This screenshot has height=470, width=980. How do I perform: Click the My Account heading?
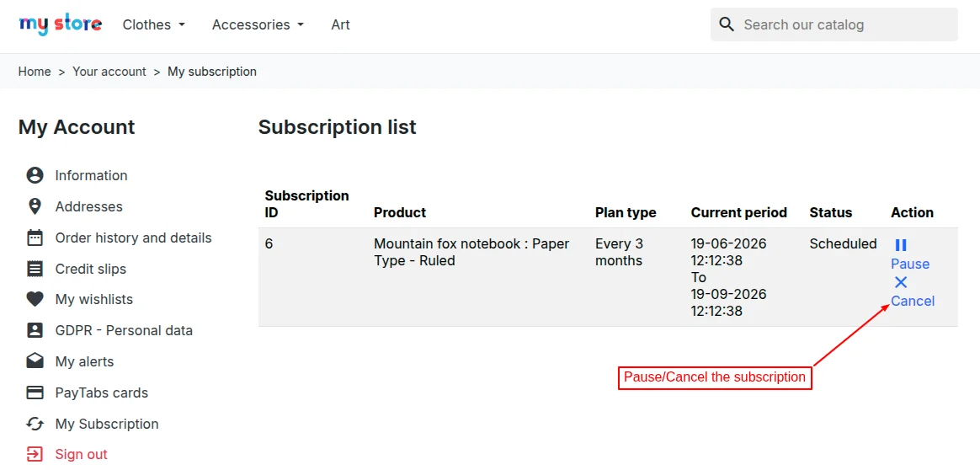[x=77, y=127]
